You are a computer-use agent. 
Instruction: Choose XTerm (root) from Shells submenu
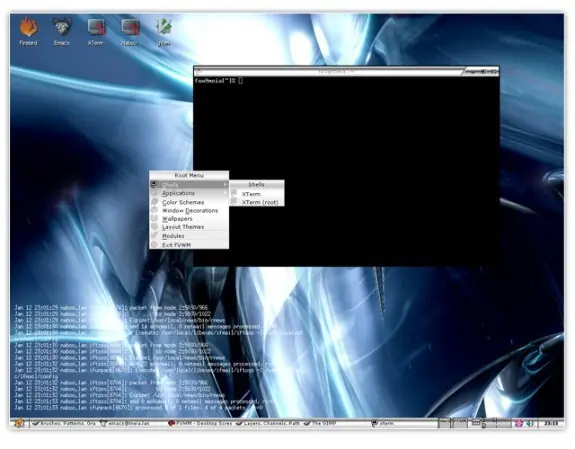coord(257,202)
